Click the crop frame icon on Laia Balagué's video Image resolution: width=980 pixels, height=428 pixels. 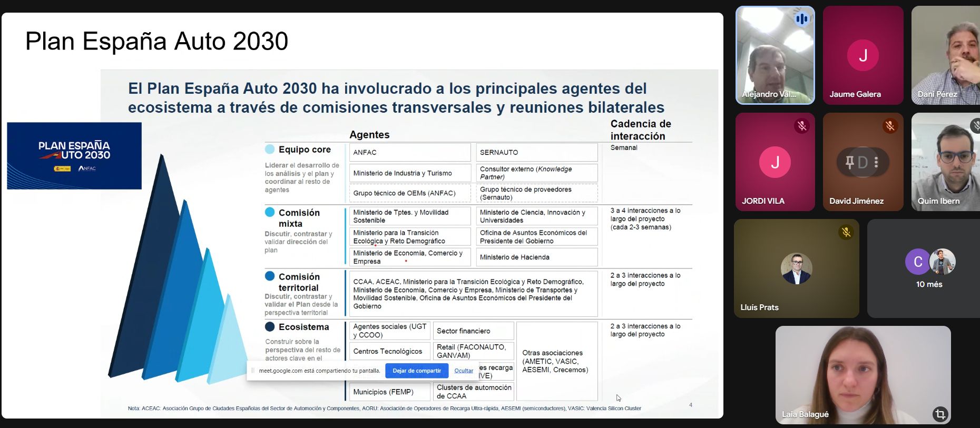[940, 414]
